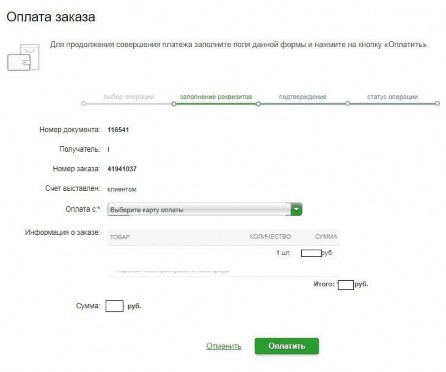Select the выбор операции step
Viewport: 446px width, 372px height.
click(129, 97)
